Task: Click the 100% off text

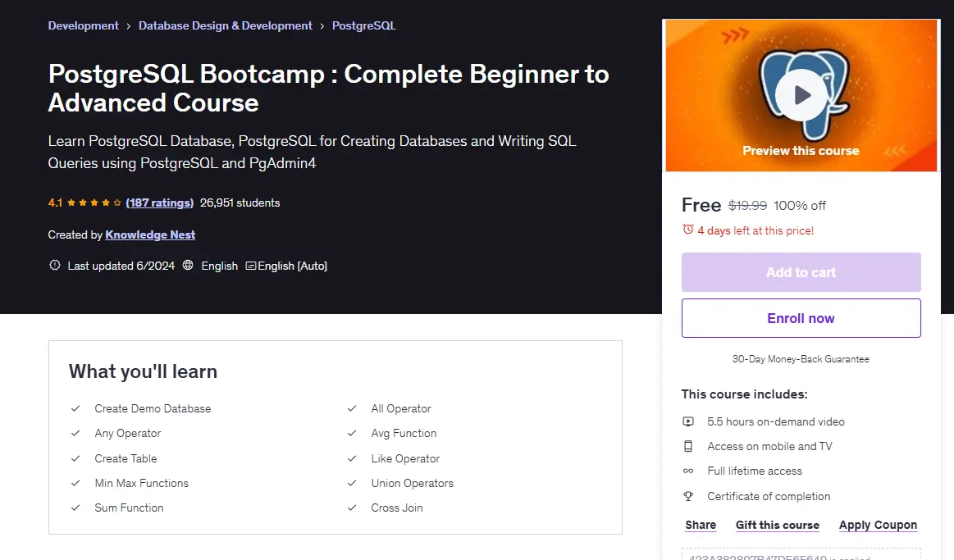Action: point(800,206)
